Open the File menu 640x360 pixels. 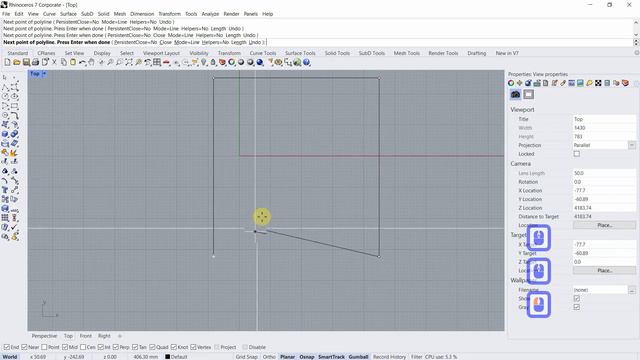[x=6, y=14]
